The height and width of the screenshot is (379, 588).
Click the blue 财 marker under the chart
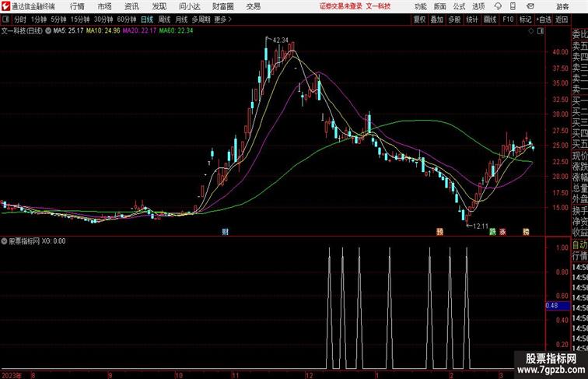(x=225, y=232)
